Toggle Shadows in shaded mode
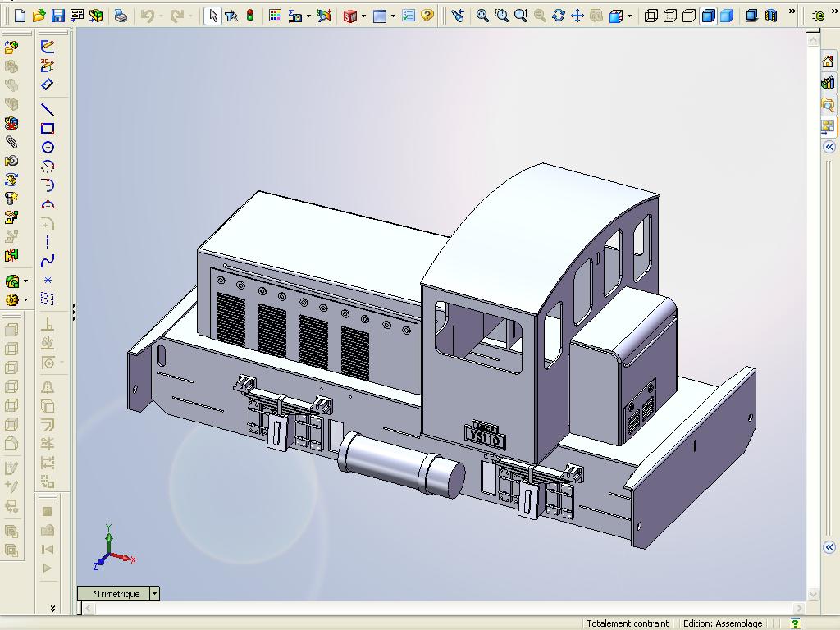Image resolution: width=840 pixels, height=630 pixels. (x=751, y=16)
